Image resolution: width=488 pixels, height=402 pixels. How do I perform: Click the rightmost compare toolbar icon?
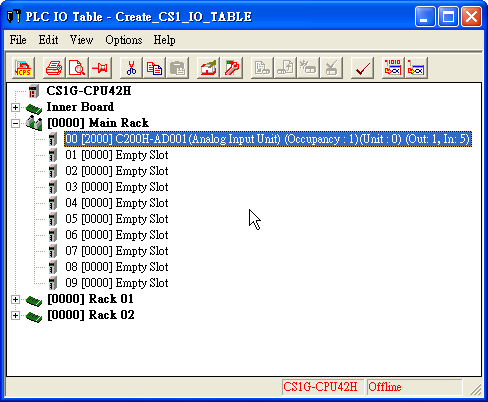click(416, 68)
